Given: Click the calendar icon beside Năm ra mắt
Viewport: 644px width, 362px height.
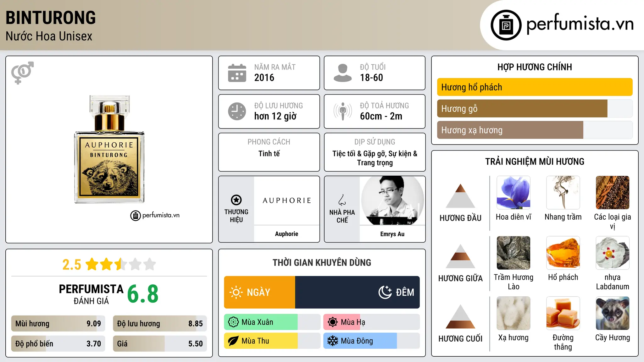Looking at the screenshot, I should click(x=237, y=73).
